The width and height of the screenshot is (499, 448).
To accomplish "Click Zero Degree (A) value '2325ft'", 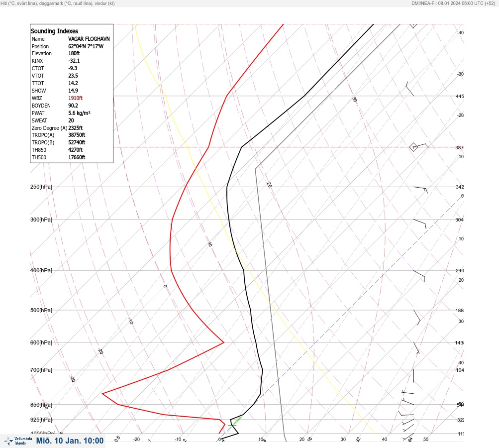I will tap(76, 128).
